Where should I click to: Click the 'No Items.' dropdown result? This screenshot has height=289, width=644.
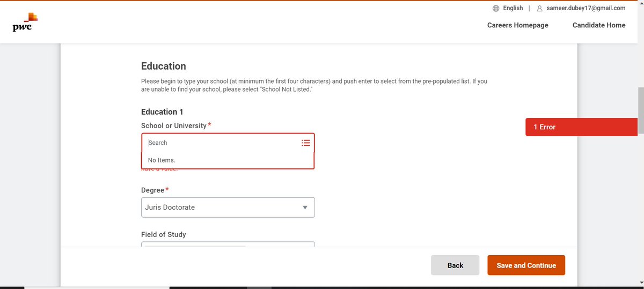[x=228, y=160]
